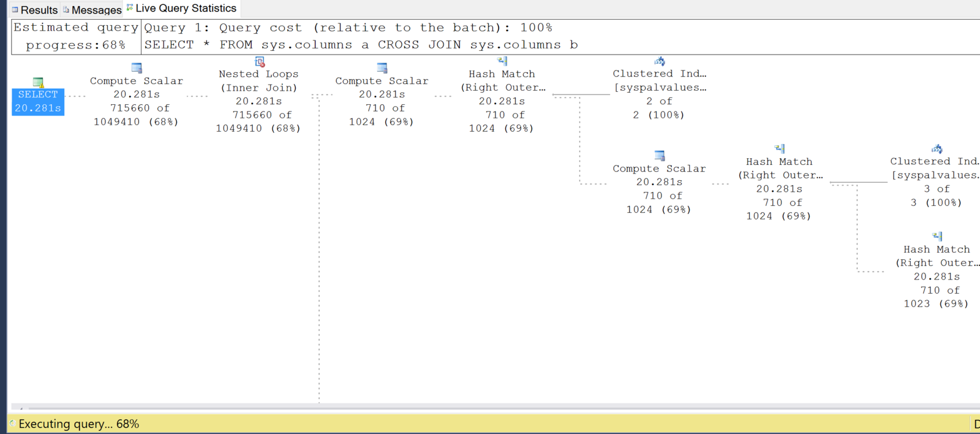Select the Nested Loops operator icon
The width and height of the screenshot is (980, 434).
tap(260, 62)
